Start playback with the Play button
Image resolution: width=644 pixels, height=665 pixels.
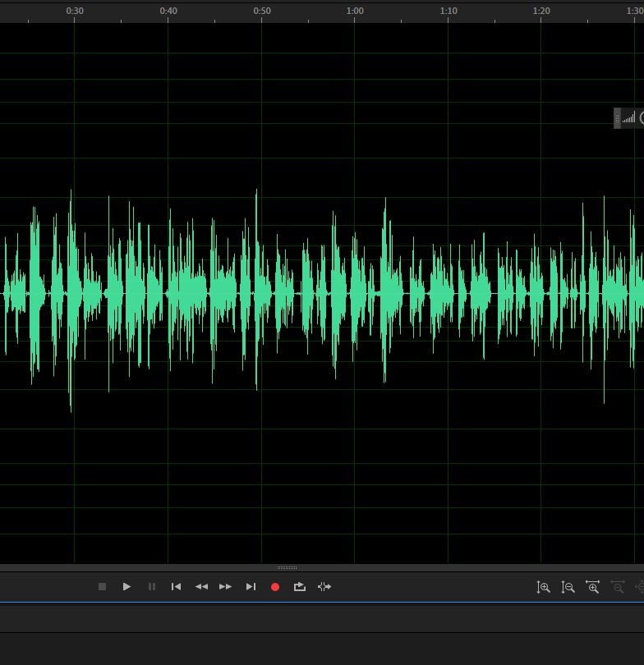pyautogui.click(x=126, y=586)
